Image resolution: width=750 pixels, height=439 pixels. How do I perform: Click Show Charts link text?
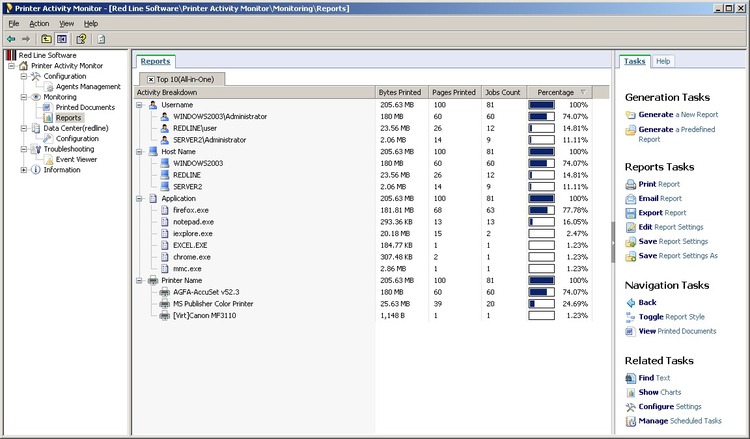[x=660, y=392]
